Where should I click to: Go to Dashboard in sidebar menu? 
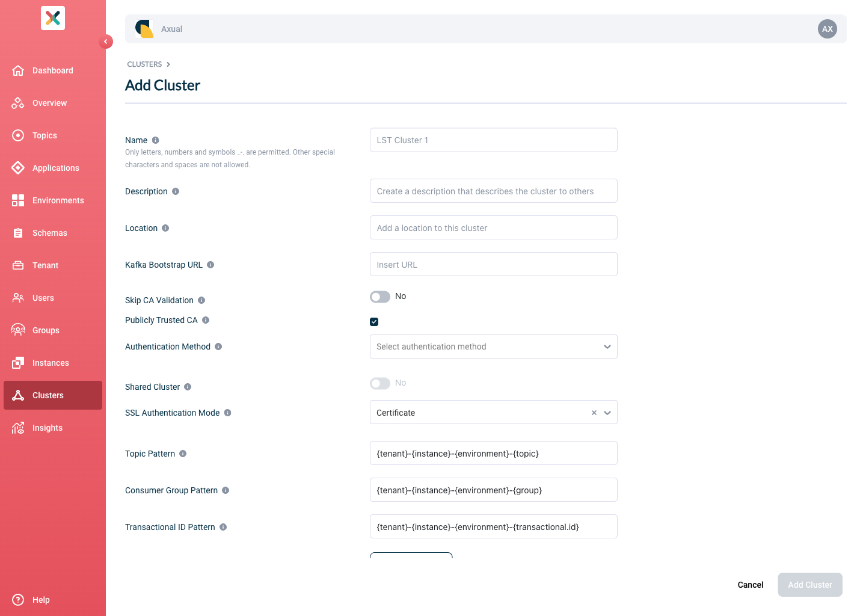coord(53,70)
